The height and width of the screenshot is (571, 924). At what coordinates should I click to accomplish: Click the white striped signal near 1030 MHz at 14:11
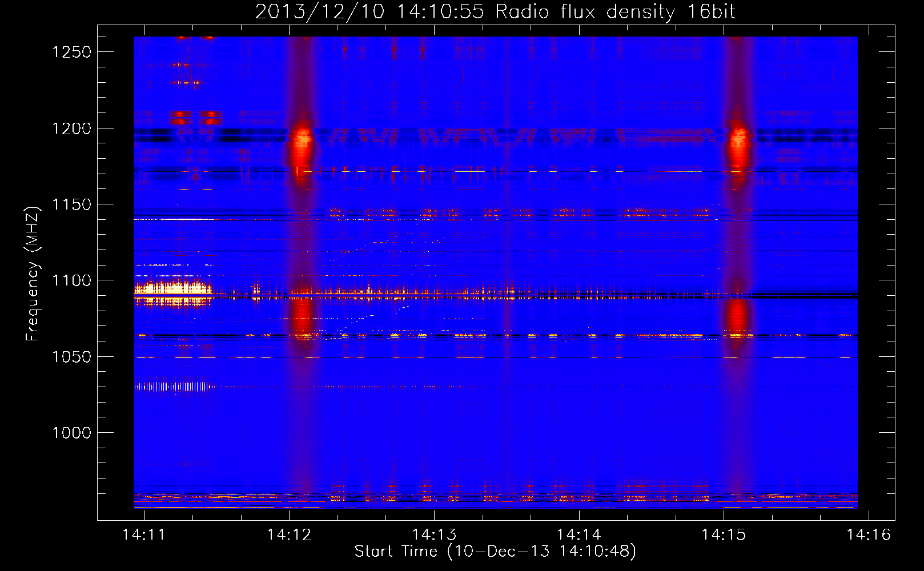coord(172,387)
